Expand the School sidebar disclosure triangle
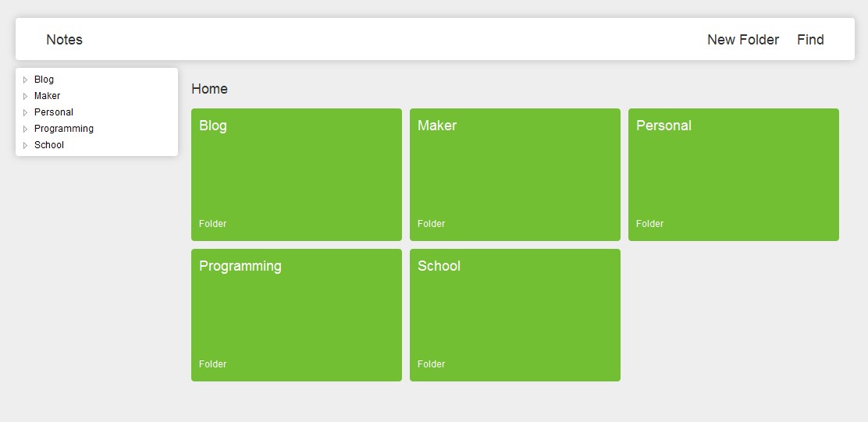Screen dimensions: 868x422 click(x=25, y=145)
